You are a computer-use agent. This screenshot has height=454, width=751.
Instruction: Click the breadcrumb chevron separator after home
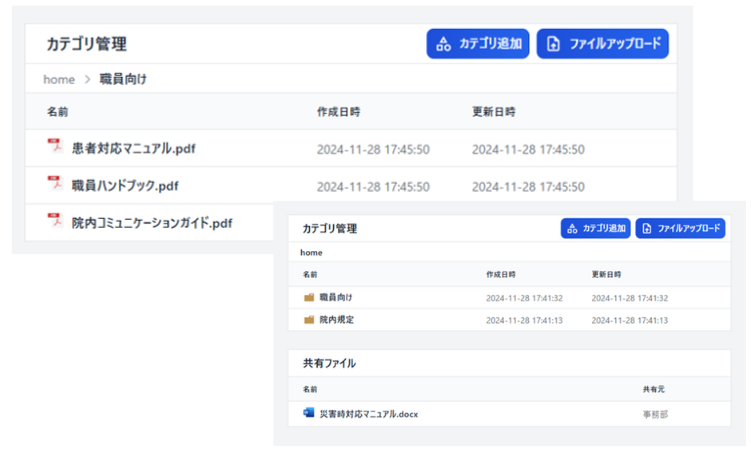(88, 78)
